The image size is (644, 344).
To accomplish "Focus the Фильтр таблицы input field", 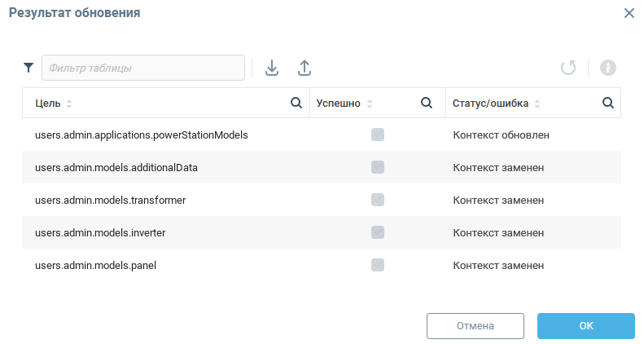I will click(143, 68).
